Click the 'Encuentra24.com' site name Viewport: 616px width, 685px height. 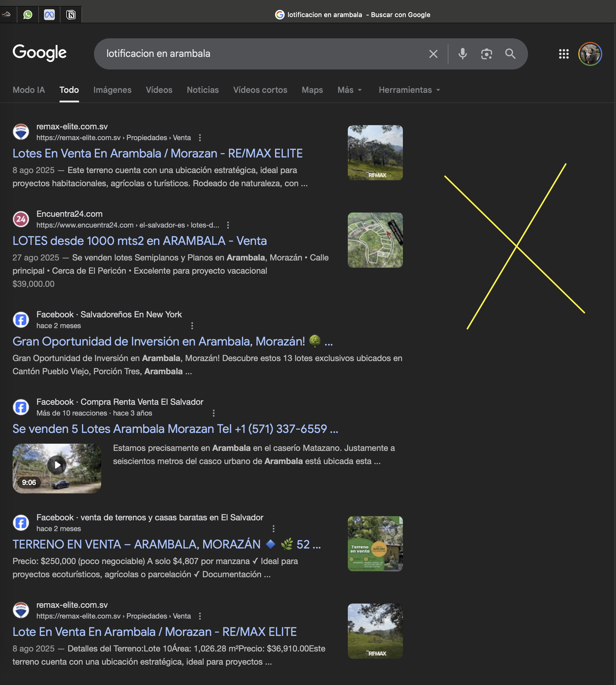pos(69,214)
